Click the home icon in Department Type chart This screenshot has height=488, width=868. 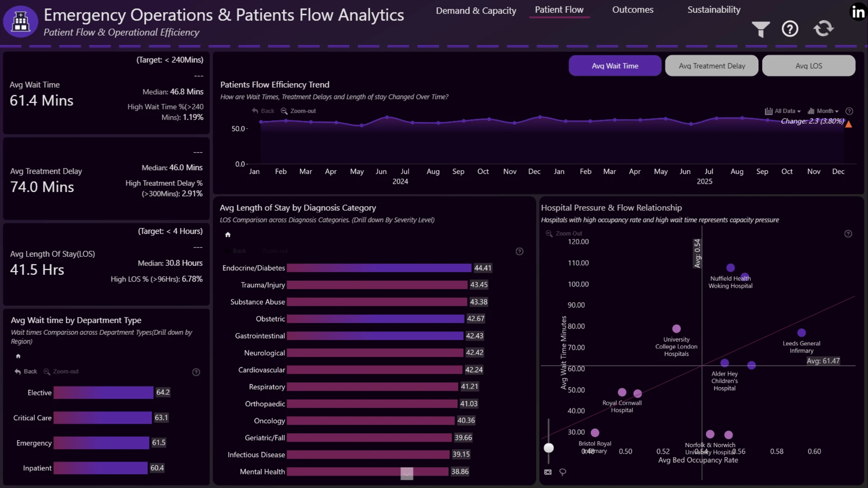18,356
